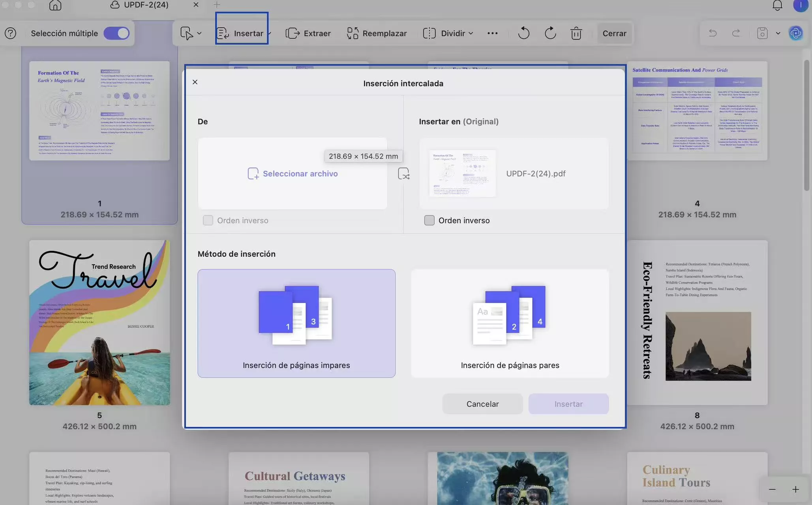
Task: Expand the save options dropdown arrow
Action: tap(778, 33)
